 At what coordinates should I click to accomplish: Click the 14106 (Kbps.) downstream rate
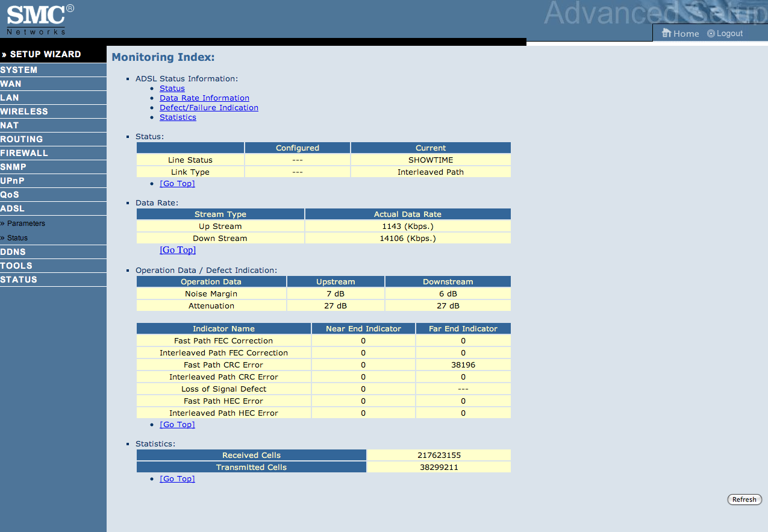(x=408, y=239)
